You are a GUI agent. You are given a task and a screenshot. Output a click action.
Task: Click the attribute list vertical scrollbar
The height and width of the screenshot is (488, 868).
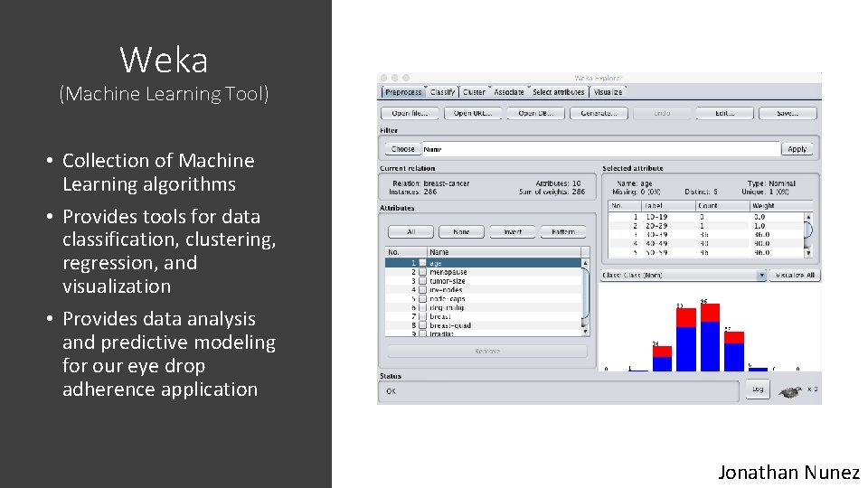585,297
